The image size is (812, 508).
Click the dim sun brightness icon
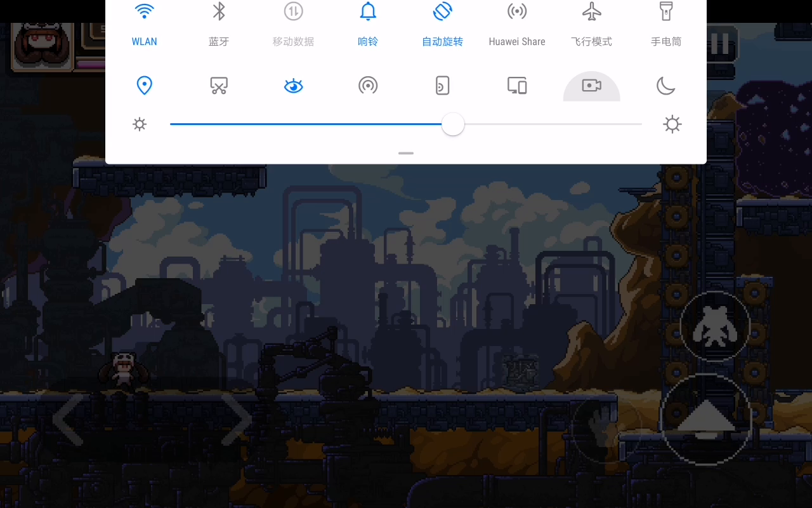[140, 124]
